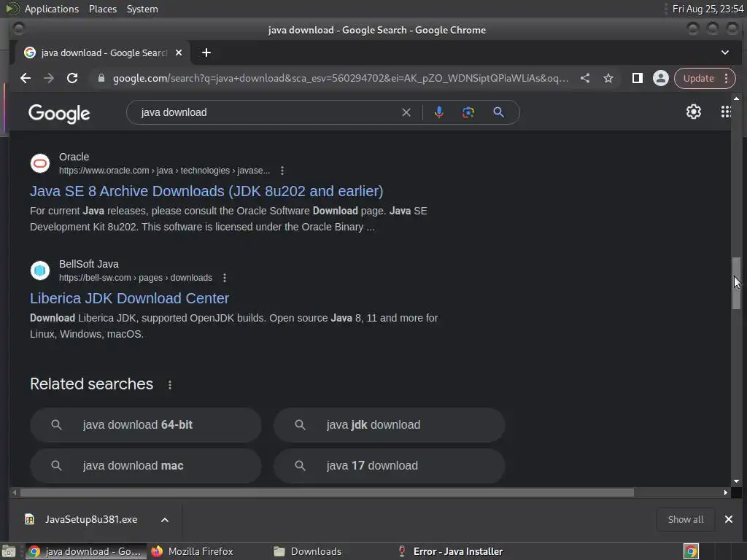Reload the Google search page
Screen dimensions: 747x560
72,78
